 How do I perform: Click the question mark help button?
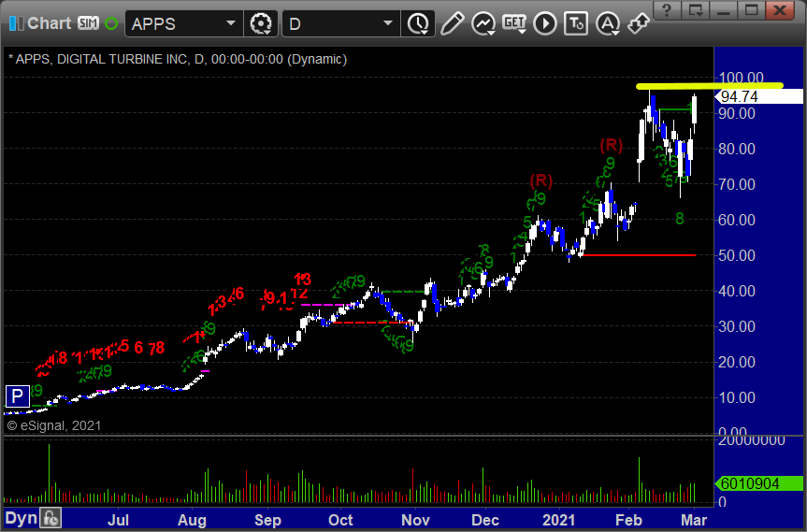point(667,9)
